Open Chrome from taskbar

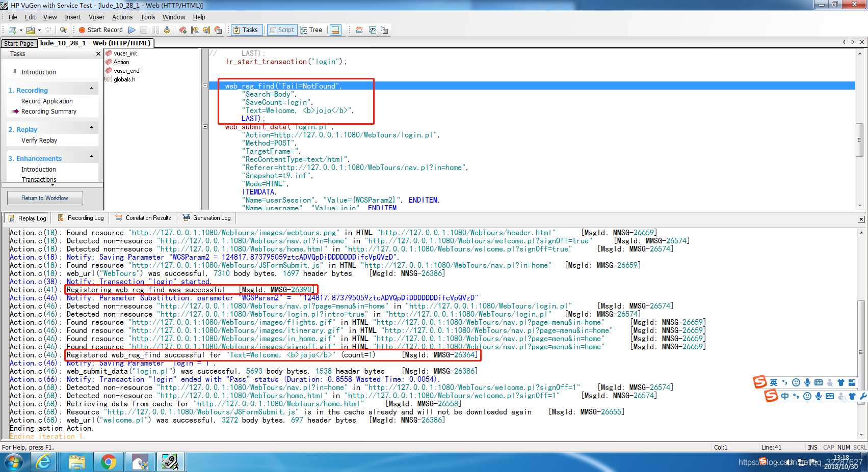[108, 462]
